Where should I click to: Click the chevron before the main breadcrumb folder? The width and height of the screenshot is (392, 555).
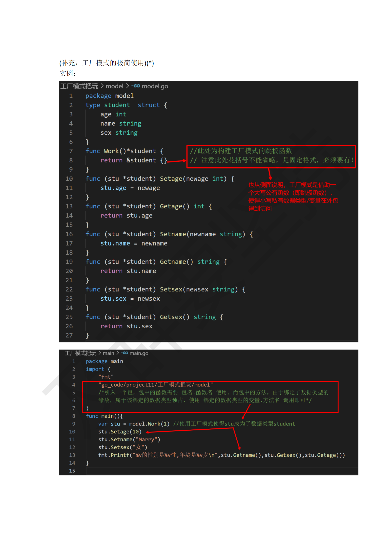coord(100,353)
